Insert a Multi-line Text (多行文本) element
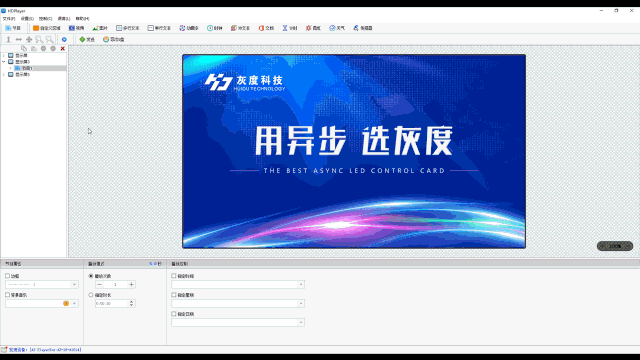Screen dimensions: 640x360 click(128, 28)
